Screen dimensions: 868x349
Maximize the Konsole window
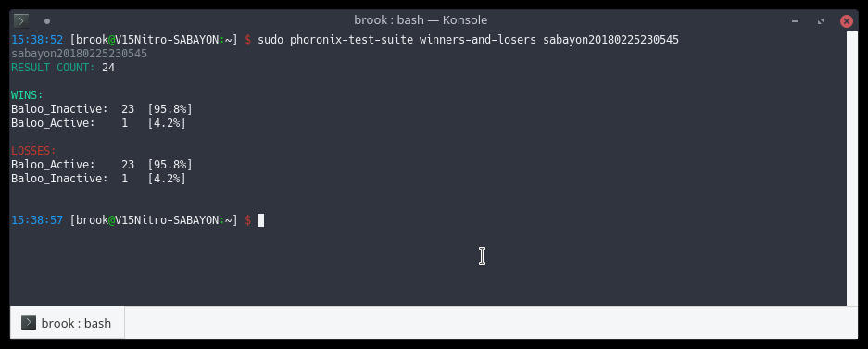click(x=821, y=21)
